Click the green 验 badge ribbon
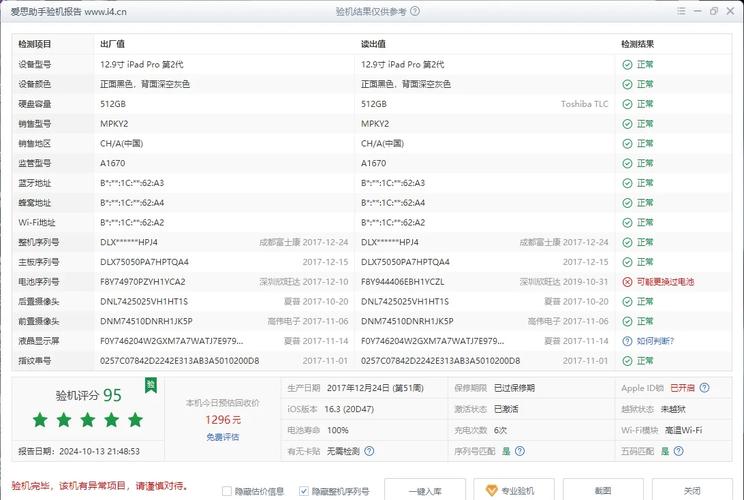744x500 pixels. point(151,385)
